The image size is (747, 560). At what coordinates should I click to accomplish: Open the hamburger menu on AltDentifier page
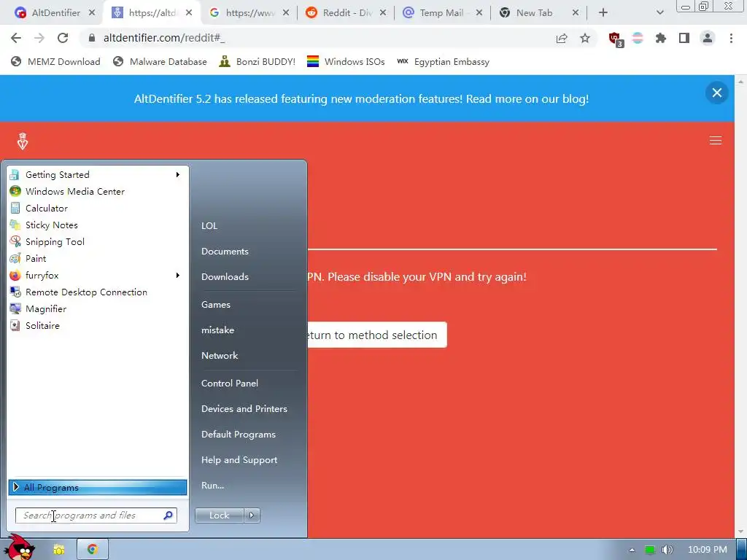pyautogui.click(x=716, y=141)
